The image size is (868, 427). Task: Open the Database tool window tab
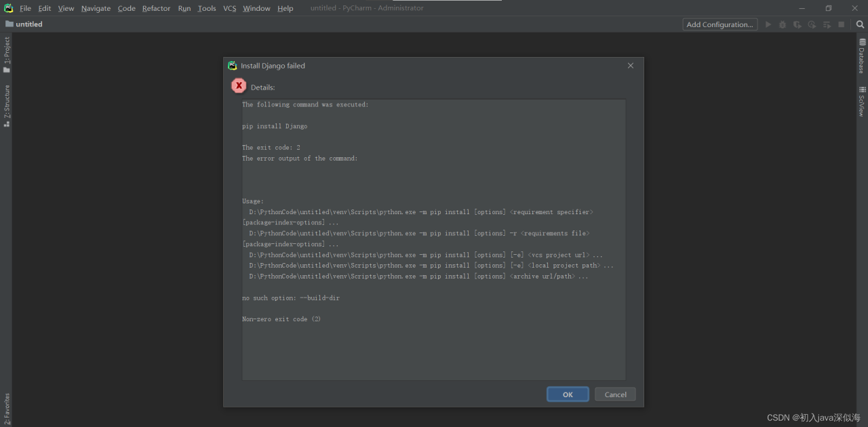point(862,56)
